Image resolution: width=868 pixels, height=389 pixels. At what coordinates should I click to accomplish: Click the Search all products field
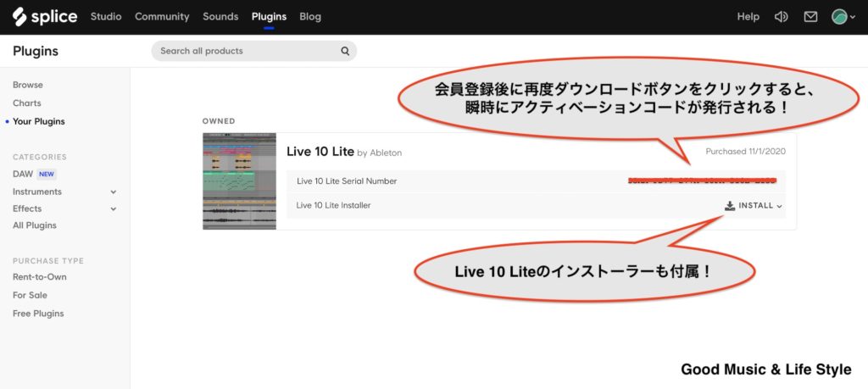(x=254, y=51)
